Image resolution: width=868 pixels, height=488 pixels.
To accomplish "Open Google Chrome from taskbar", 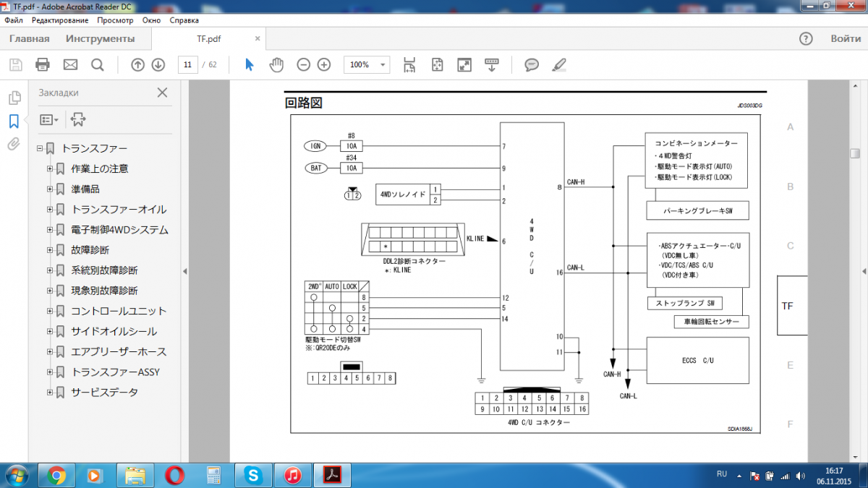I will (56, 475).
